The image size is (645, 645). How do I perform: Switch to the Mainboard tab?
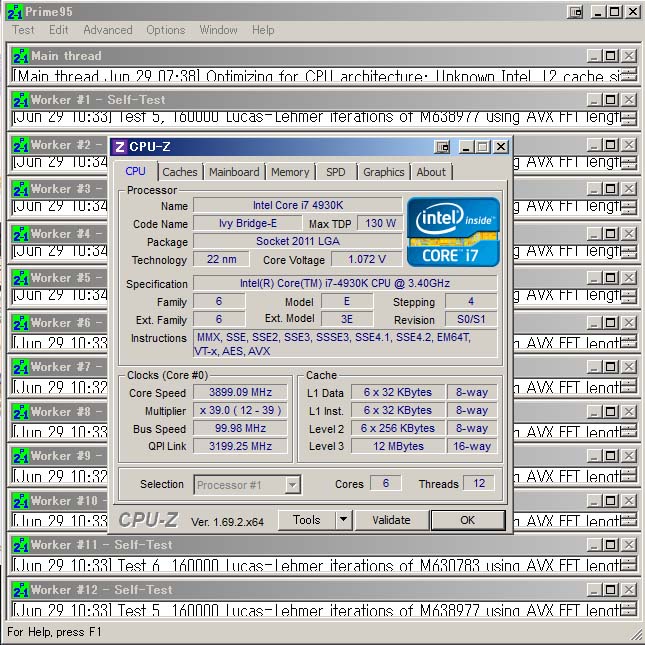coord(234,172)
